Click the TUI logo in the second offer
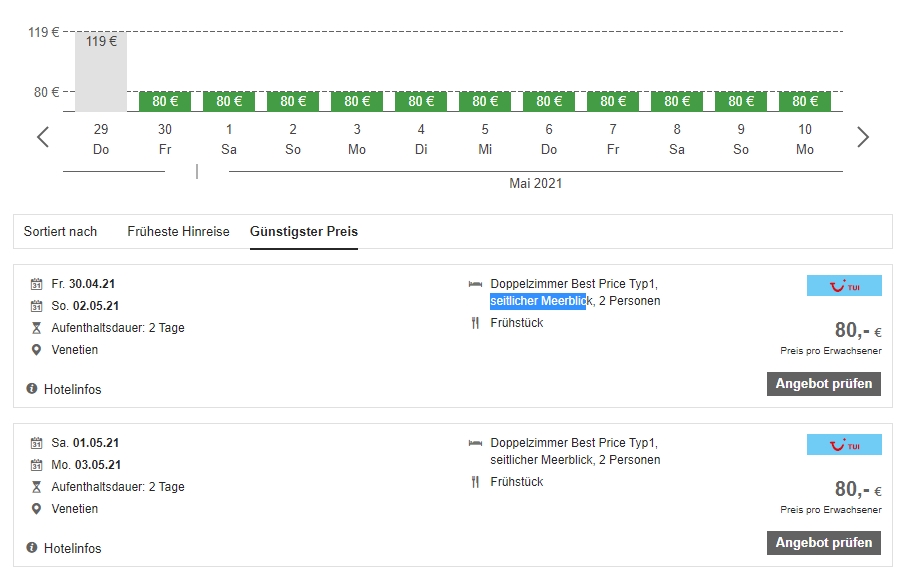906x575 pixels. tap(844, 445)
